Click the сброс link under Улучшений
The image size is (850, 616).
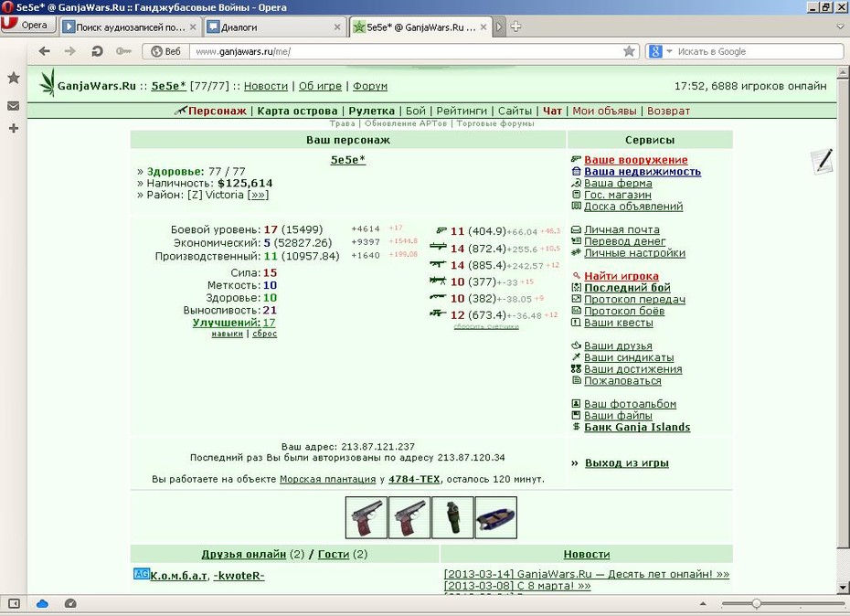point(264,334)
